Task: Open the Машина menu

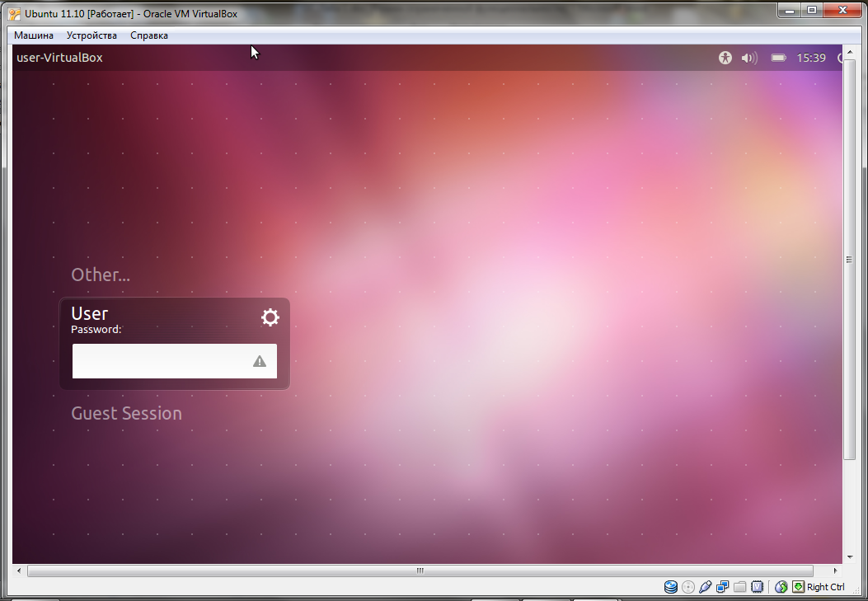Action: click(34, 35)
